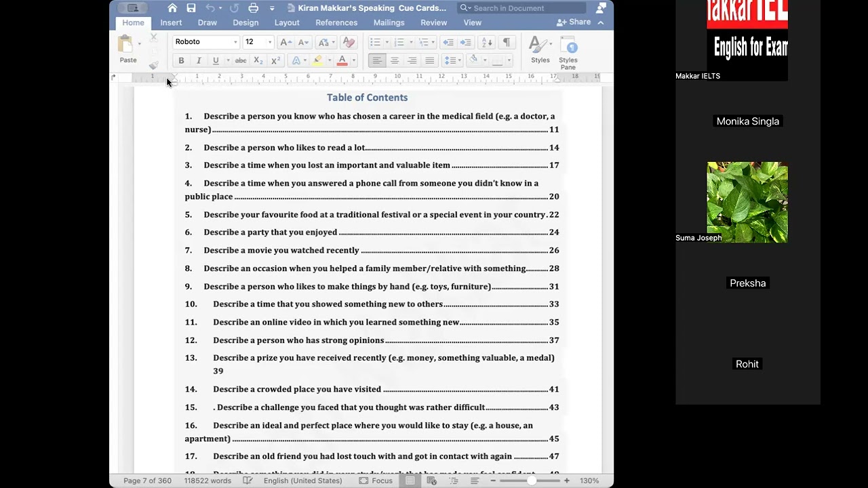Toggle Print Layout view in status bar
The height and width of the screenshot is (488, 868).
[x=410, y=481]
